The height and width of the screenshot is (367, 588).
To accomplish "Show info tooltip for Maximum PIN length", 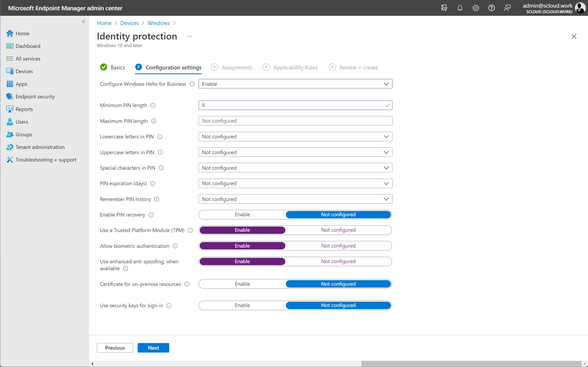I will pos(154,121).
